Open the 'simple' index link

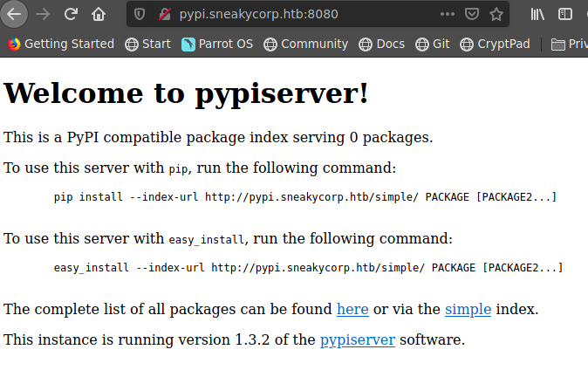[x=468, y=310]
